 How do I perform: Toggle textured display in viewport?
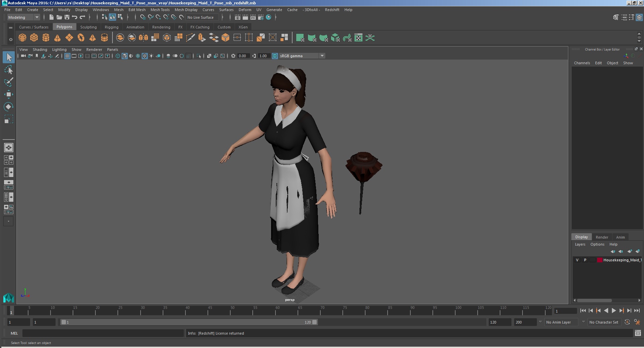tap(145, 56)
